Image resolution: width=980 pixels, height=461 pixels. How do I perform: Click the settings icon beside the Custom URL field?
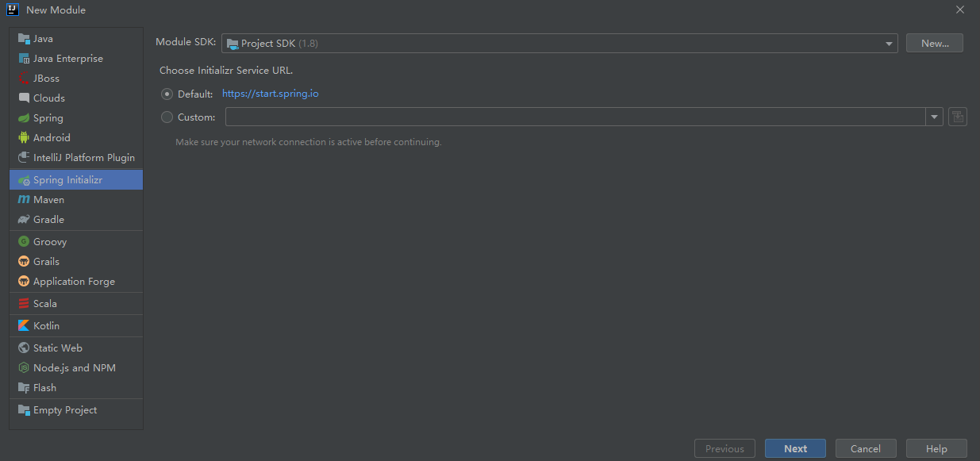click(958, 117)
